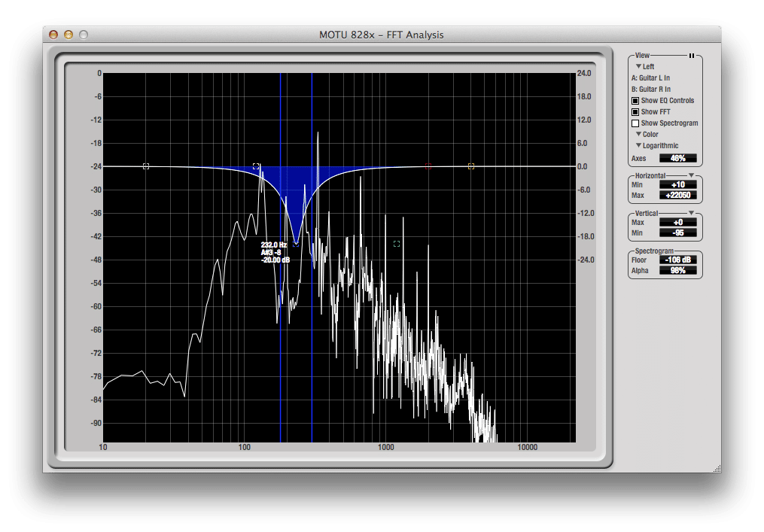Minimize the window with the yellow button
The height and width of the screenshot is (532, 764).
68,35
